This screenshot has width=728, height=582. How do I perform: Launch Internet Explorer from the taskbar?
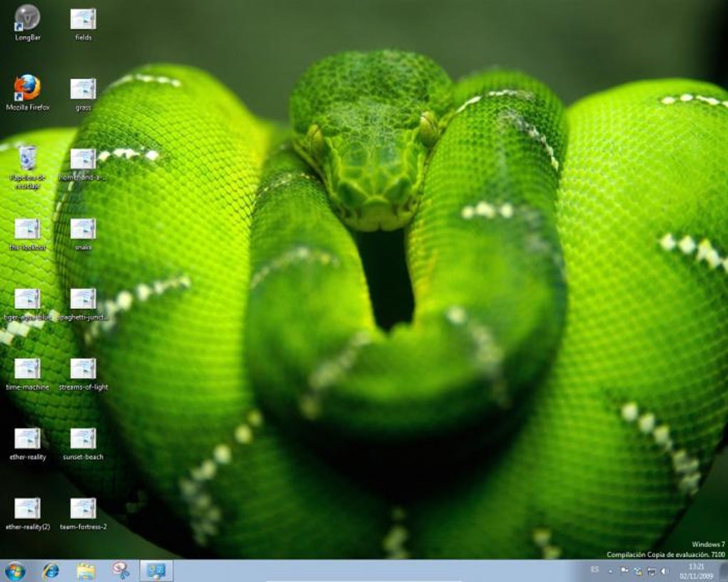[51, 571]
